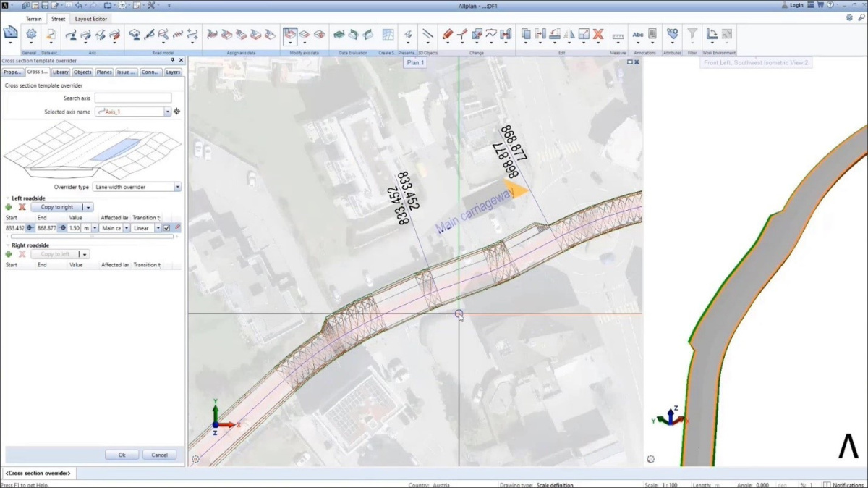Expand the Selected axis name dropdown
Viewport: 868px width, 488px height.
coord(167,112)
